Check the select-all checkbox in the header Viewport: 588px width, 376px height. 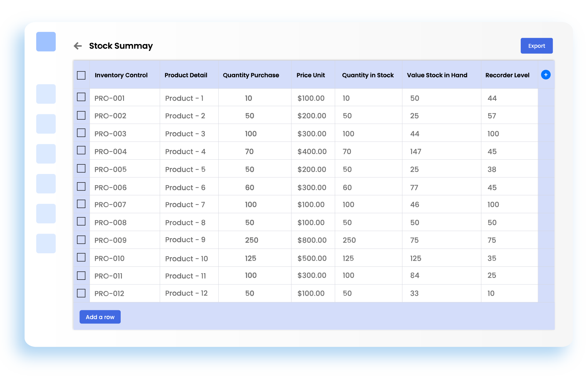pyautogui.click(x=81, y=75)
